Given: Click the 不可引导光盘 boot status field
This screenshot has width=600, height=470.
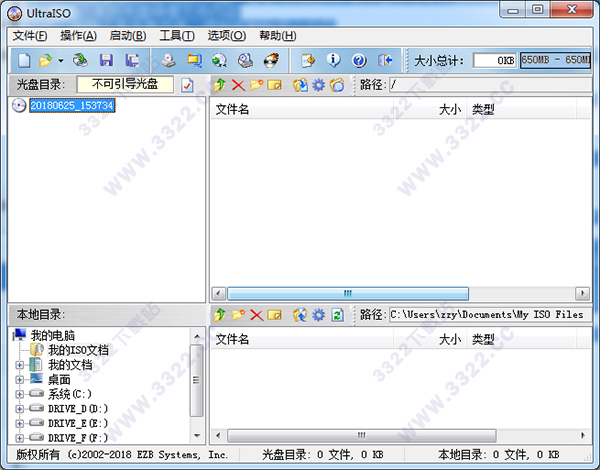Looking at the screenshot, I should (x=125, y=84).
